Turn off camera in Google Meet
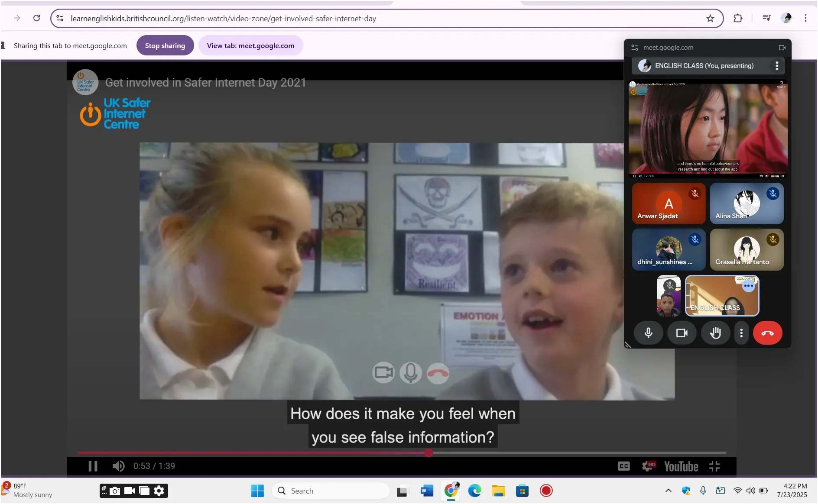Screen dimensions: 818x504 (682, 333)
